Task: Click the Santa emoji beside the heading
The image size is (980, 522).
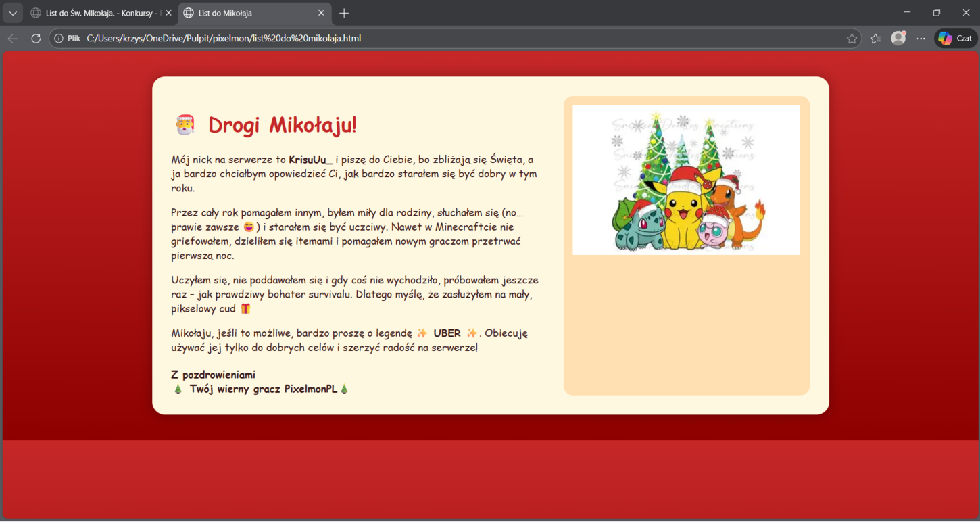Action: (x=185, y=125)
